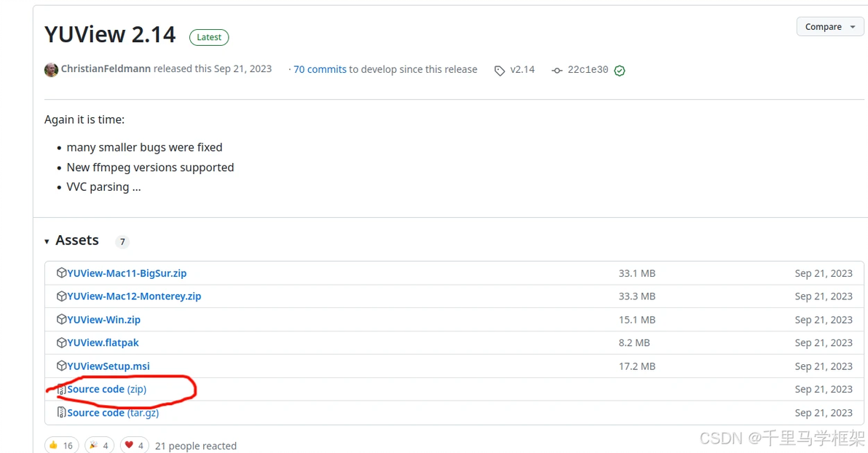Click the file icon beside Source code (tar.gz)

[62, 413]
